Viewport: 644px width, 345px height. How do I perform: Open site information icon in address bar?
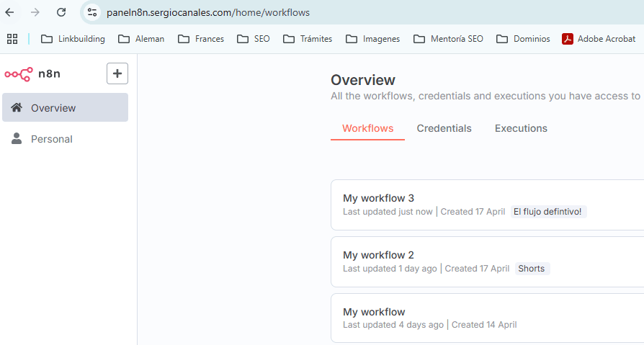point(91,12)
